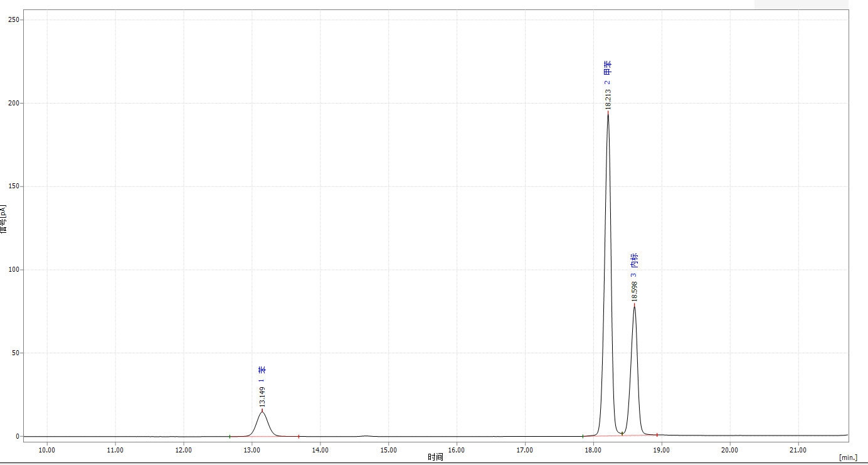868x465 pixels.
Task: Click green integration start marker before 苯 peak
Action: click(230, 436)
